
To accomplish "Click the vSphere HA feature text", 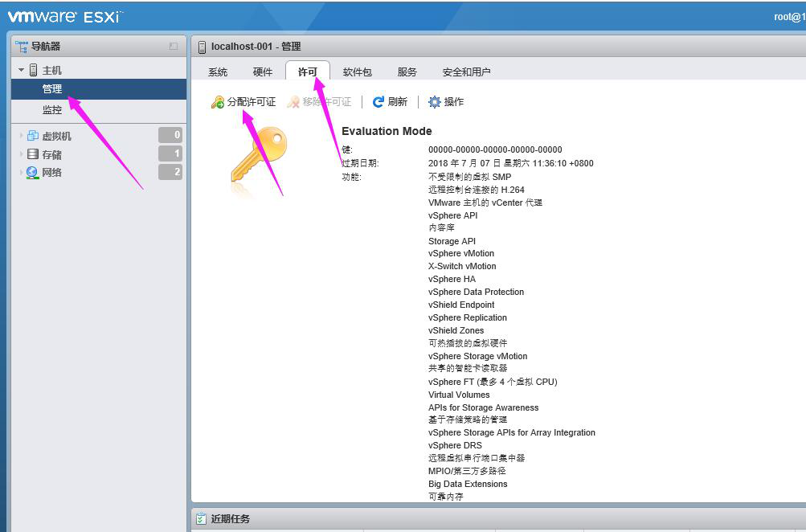I will pyautogui.click(x=452, y=279).
